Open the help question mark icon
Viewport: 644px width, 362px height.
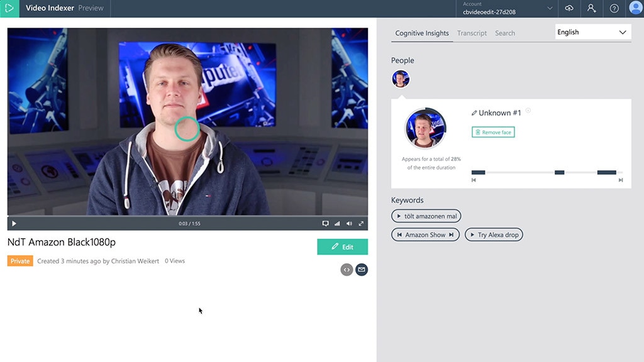(614, 8)
